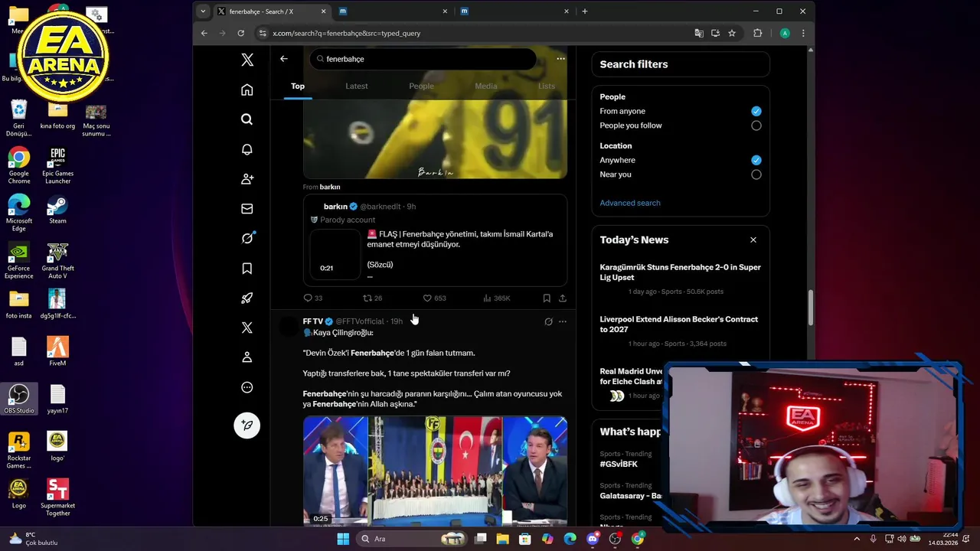
Task: Select the FiveM desktop shortcut
Action: click(x=57, y=351)
